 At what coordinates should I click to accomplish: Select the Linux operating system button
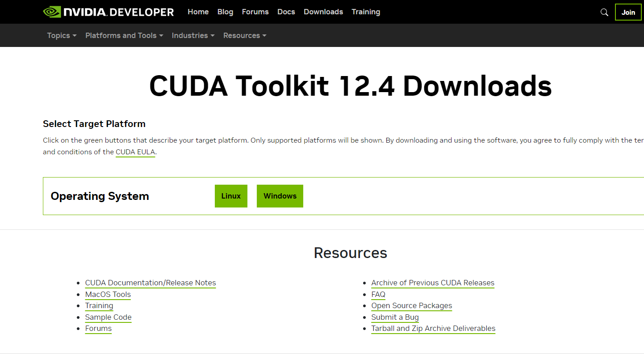click(x=231, y=196)
